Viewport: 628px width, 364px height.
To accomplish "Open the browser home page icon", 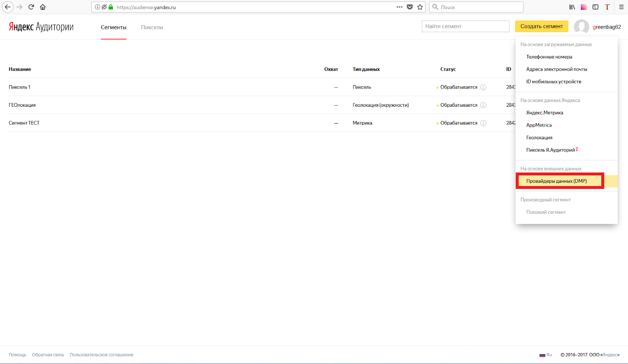I will [x=43, y=7].
